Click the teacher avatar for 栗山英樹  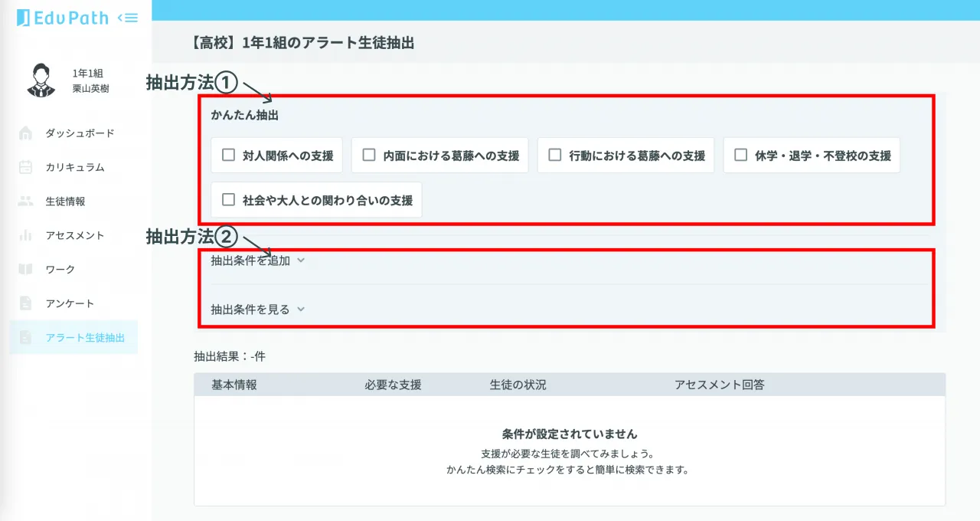[x=41, y=80]
